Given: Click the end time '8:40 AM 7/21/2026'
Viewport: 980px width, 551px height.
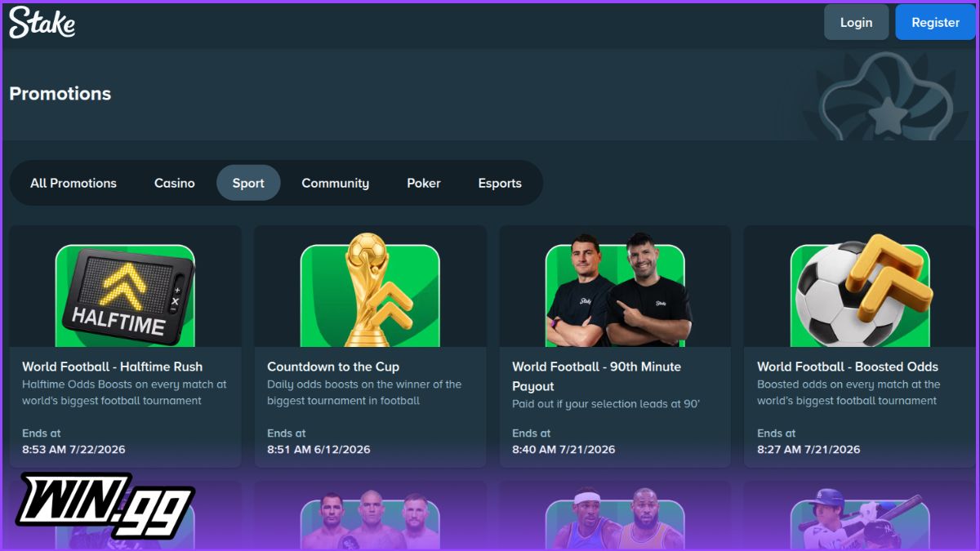Looking at the screenshot, I should [x=563, y=450].
